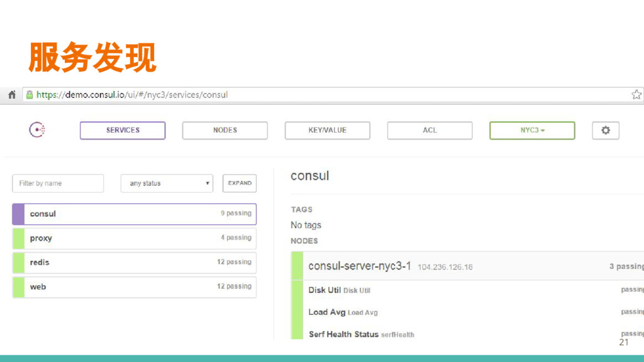The height and width of the screenshot is (362, 644).
Task: Open the consul-server-nyc3-1 node
Action: tap(467, 266)
